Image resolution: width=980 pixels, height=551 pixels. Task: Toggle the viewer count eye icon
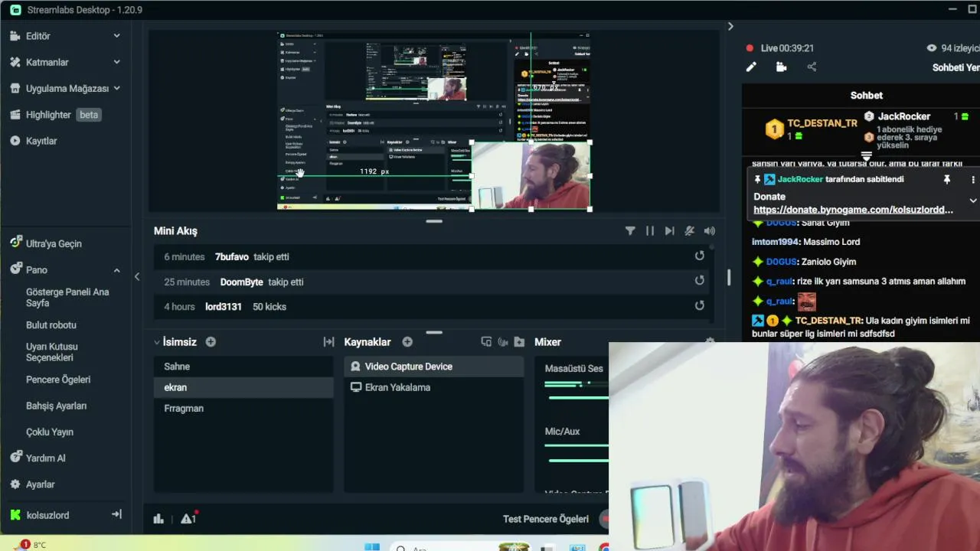point(932,47)
